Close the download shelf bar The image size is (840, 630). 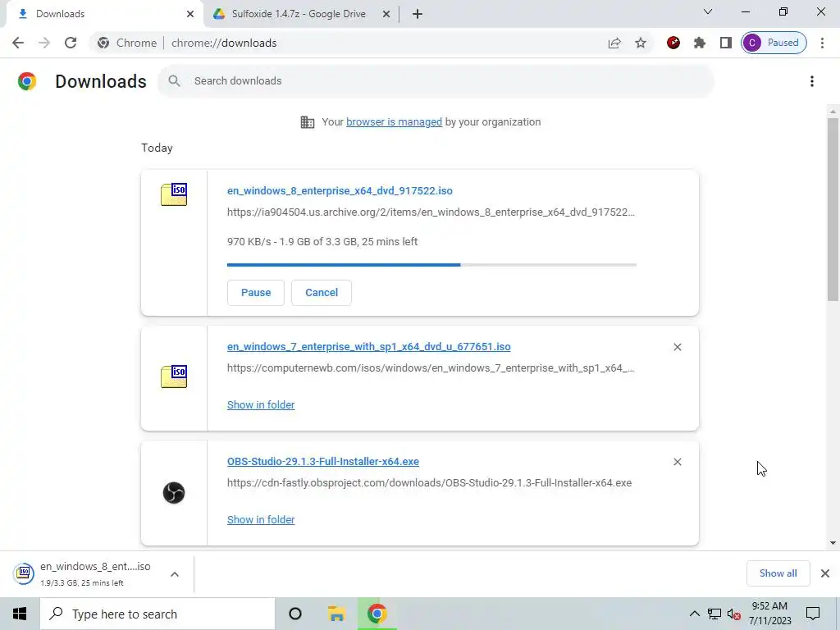(825, 573)
